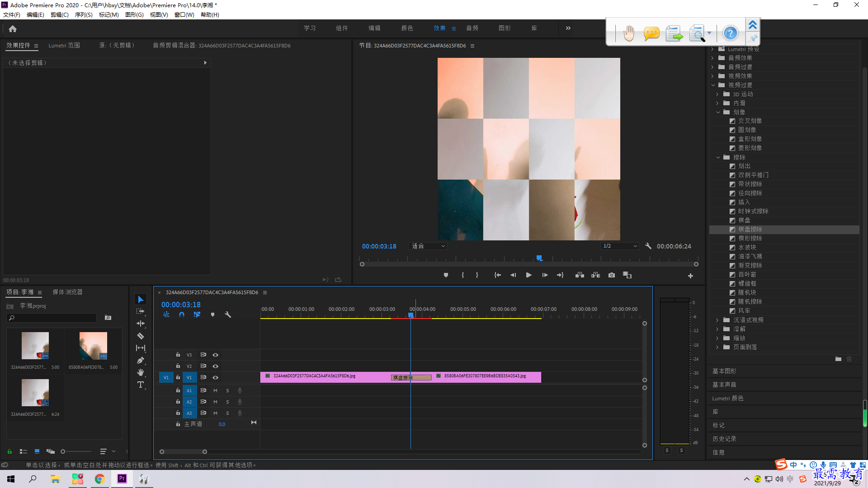Click Mark Out button in program monitor

tap(477, 275)
